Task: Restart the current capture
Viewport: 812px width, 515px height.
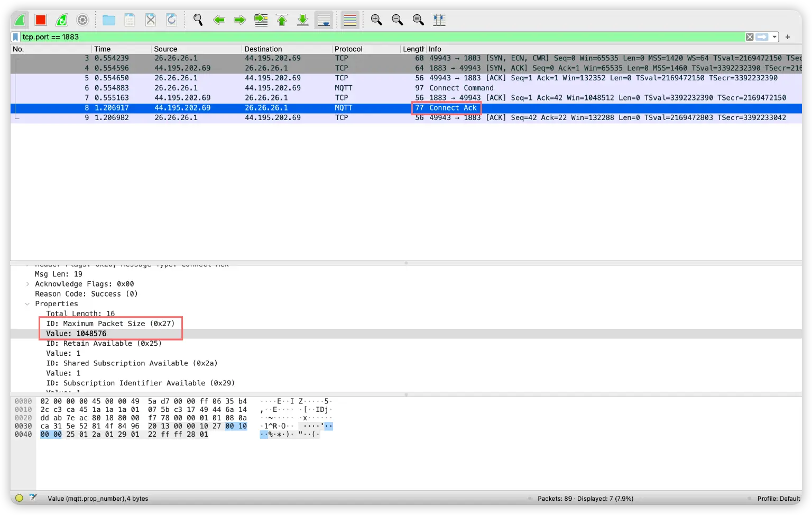Action: coord(61,20)
